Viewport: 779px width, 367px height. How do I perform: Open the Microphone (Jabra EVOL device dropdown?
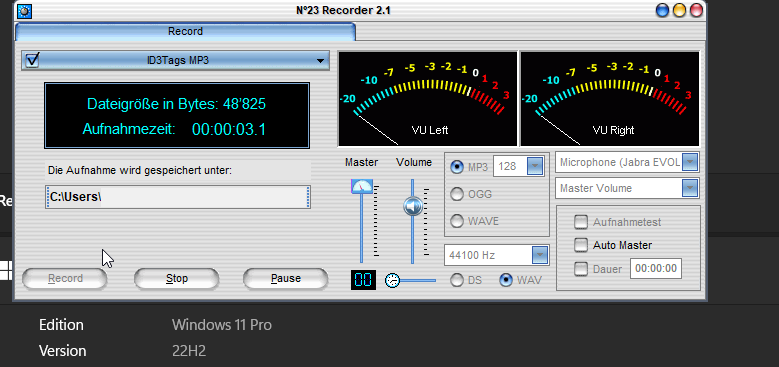pos(690,162)
